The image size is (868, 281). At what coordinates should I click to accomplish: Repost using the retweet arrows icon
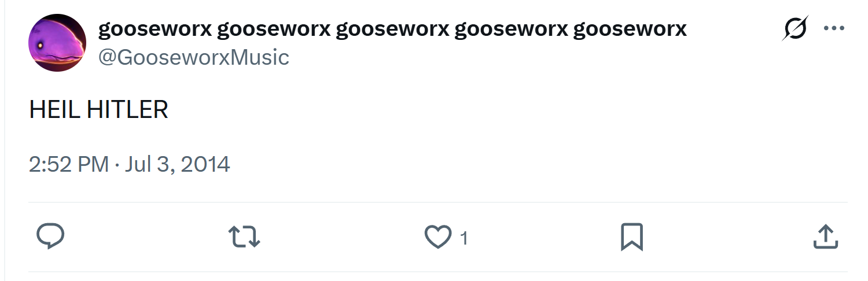pos(244,237)
